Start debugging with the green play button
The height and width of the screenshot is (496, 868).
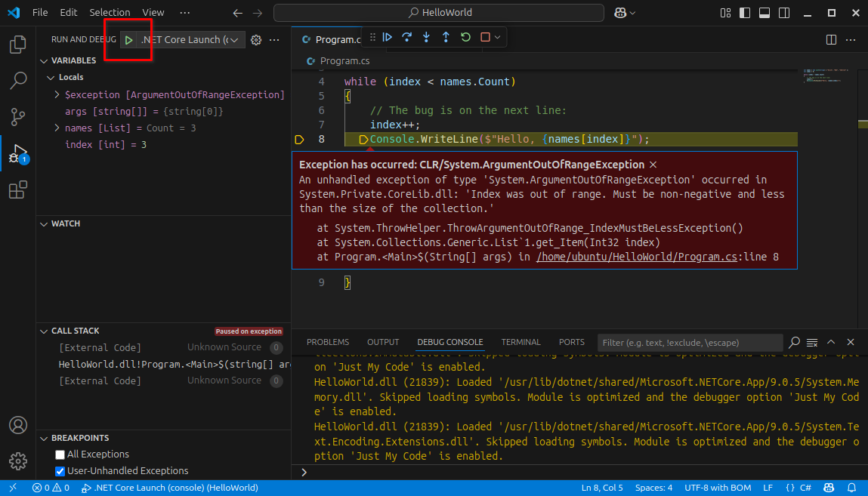[x=128, y=40]
